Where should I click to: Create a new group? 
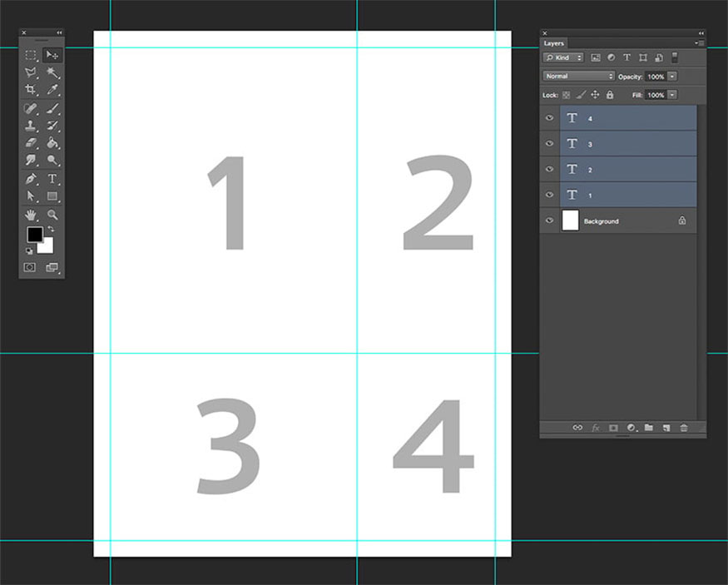point(649,428)
